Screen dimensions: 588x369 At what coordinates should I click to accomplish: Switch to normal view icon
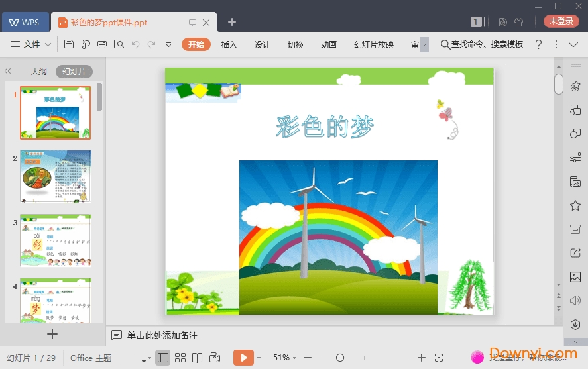pyautogui.click(x=163, y=358)
